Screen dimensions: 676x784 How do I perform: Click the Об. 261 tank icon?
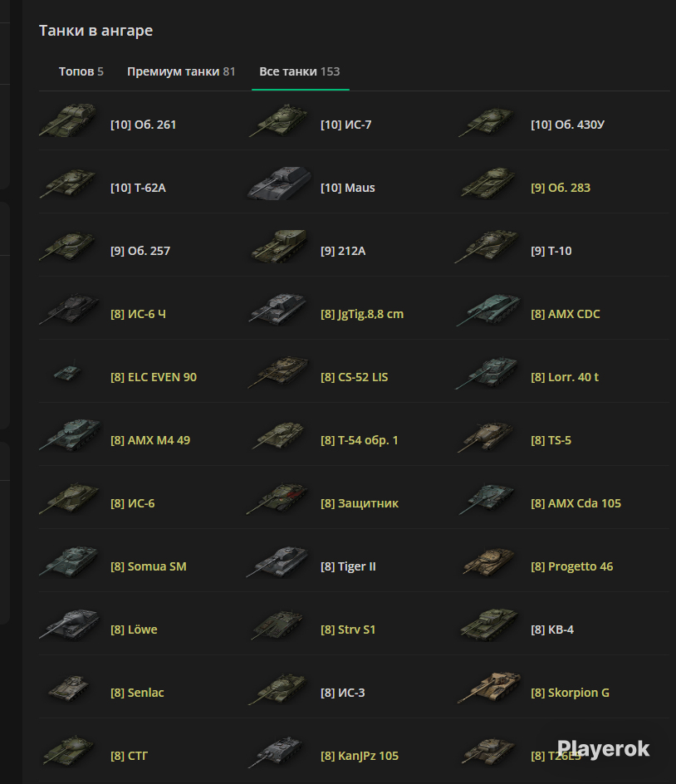(x=69, y=120)
